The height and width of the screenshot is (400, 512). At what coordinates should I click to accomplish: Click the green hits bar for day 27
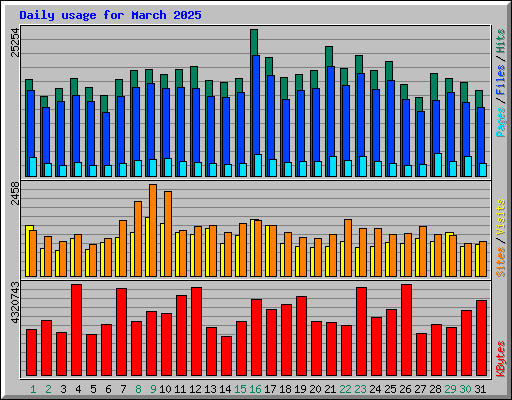[x=419, y=104]
